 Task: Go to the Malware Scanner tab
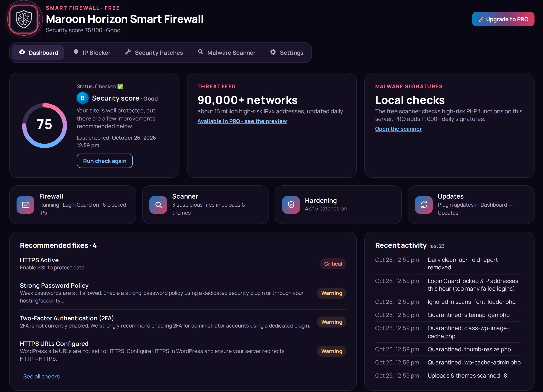tap(227, 53)
